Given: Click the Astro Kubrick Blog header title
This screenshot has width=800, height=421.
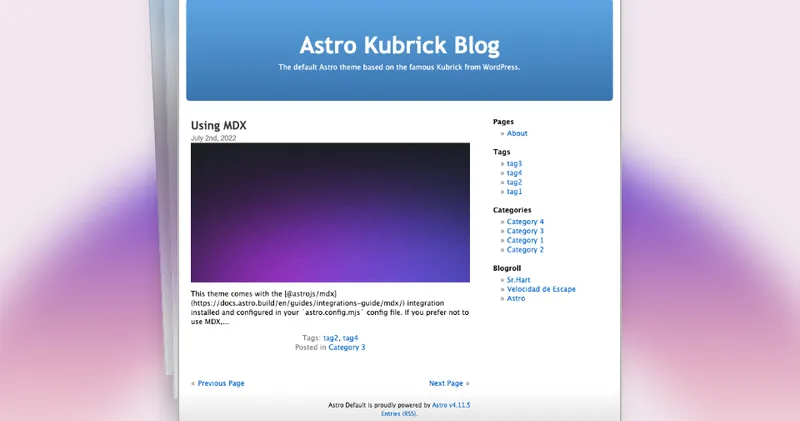Looking at the screenshot, I should click(x=399, y=45).
